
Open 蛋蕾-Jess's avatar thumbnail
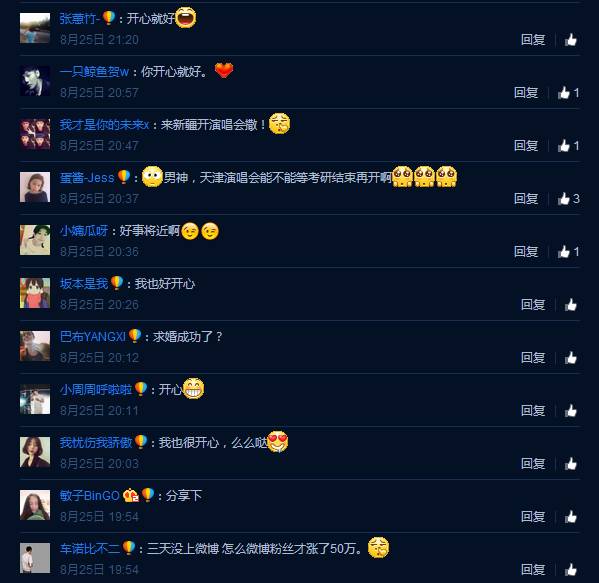35,187
